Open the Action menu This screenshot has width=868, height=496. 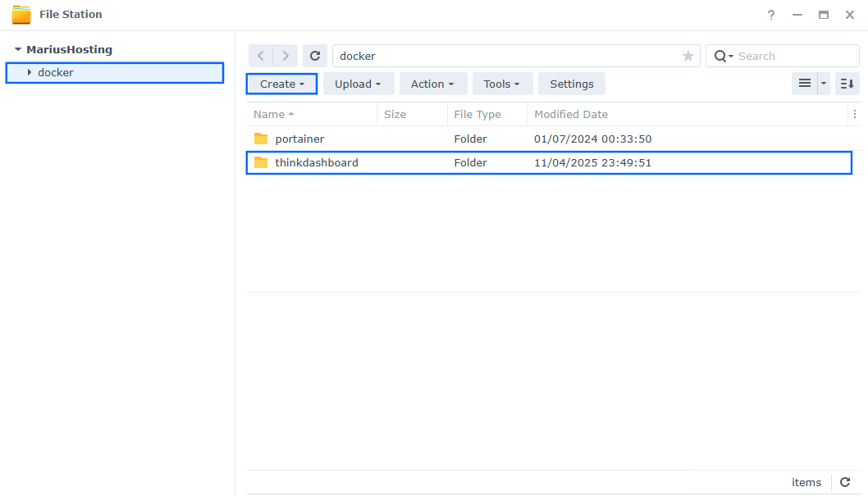click(432, 83)
